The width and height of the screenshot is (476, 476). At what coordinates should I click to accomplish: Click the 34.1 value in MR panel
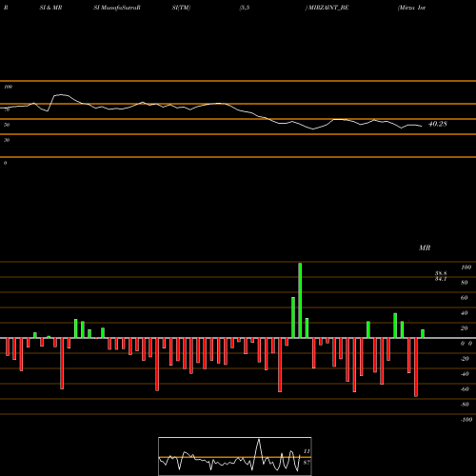pyautogui.click(x=441, y=279)
